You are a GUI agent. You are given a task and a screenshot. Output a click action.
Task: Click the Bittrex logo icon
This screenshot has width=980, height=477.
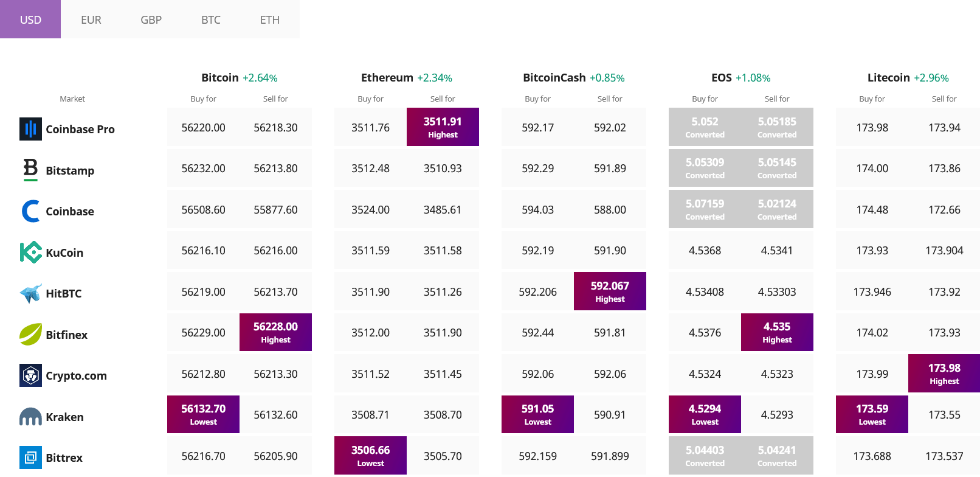[x=30, y=458]
